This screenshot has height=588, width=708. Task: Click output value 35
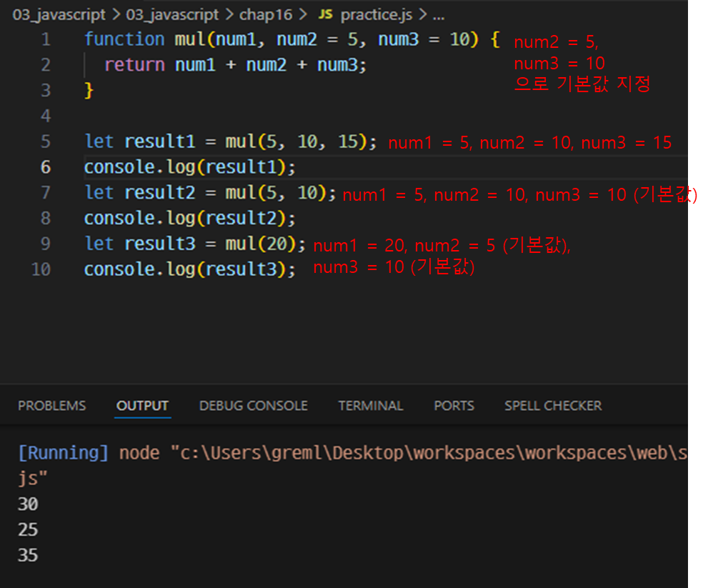point(28,555)
